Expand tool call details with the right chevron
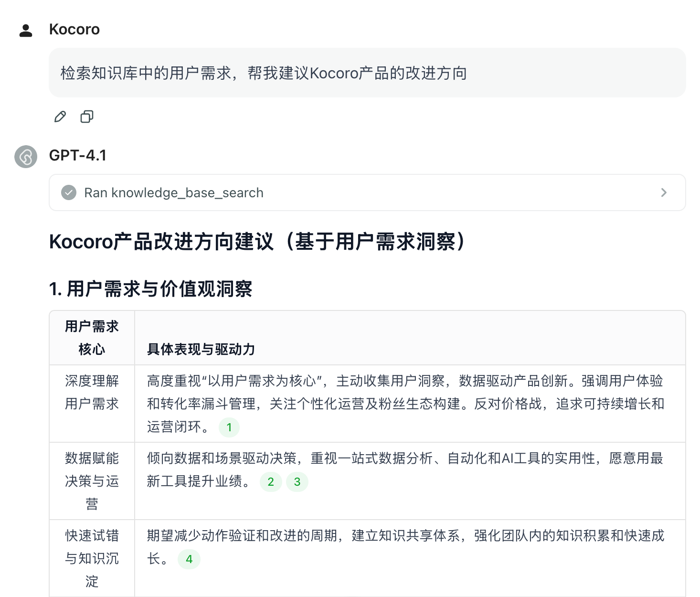The width and height of the screenshot is (700, 597). coord(664,192)
